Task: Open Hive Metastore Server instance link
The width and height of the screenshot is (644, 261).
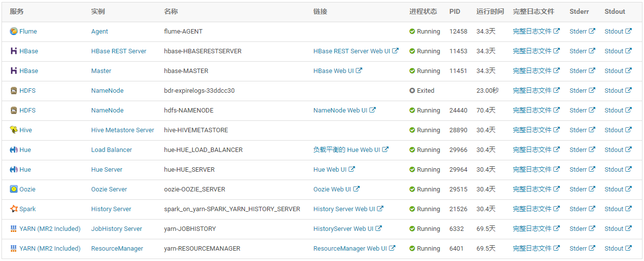Action: (x=123, y=130)
